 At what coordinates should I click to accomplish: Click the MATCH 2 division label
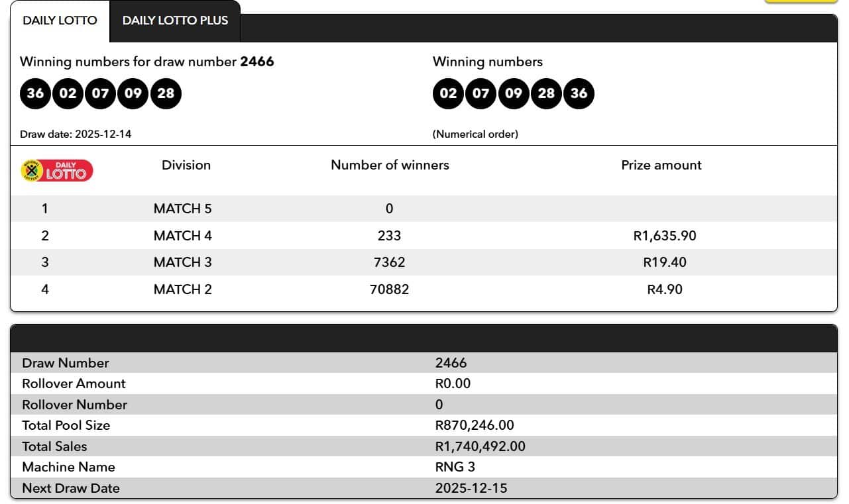[183, 289]
